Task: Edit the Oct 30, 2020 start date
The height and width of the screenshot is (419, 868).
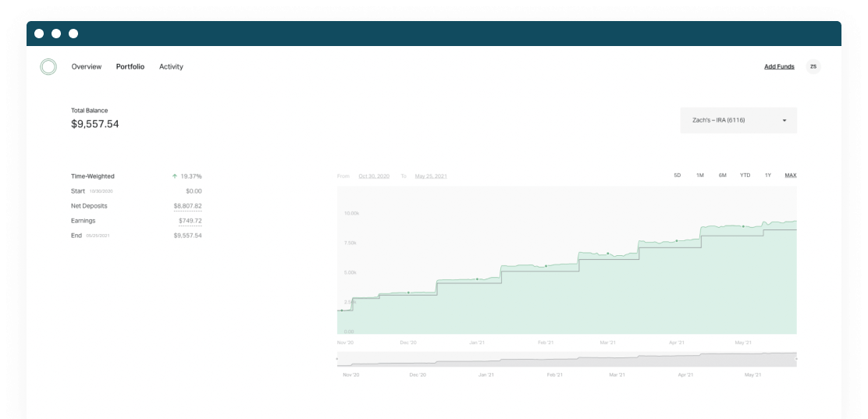Action: [x=374, y=176]
